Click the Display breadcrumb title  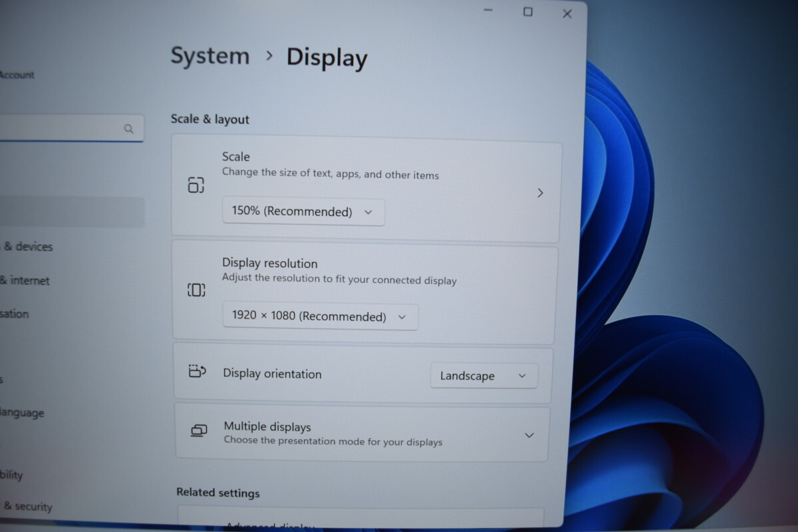click(327, 58)
